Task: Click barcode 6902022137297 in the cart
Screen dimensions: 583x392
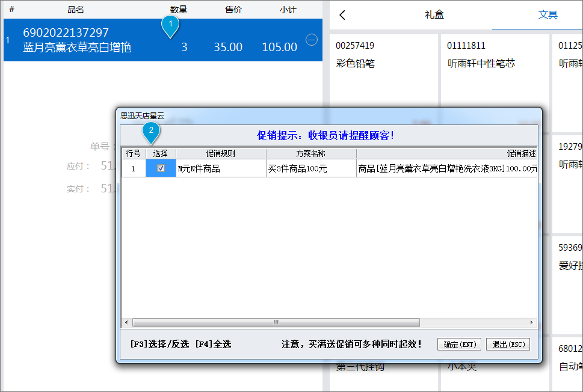Action: pos(66,32)
